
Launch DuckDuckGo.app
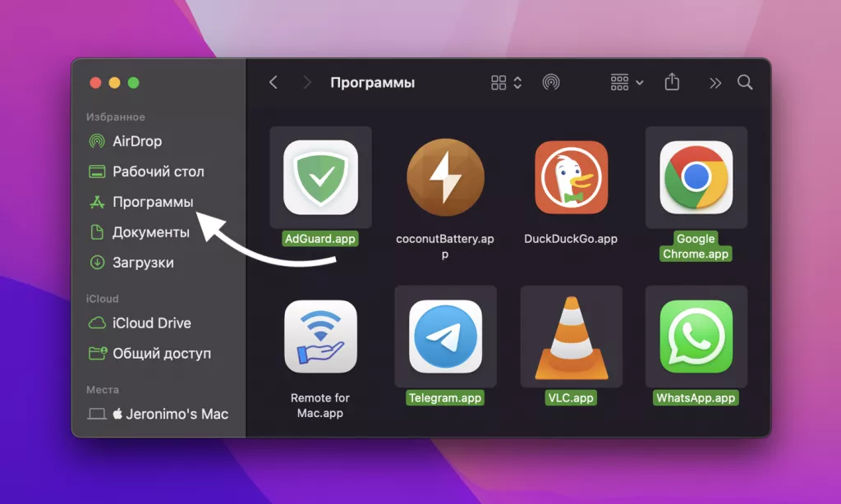click(x=572, y=176)
